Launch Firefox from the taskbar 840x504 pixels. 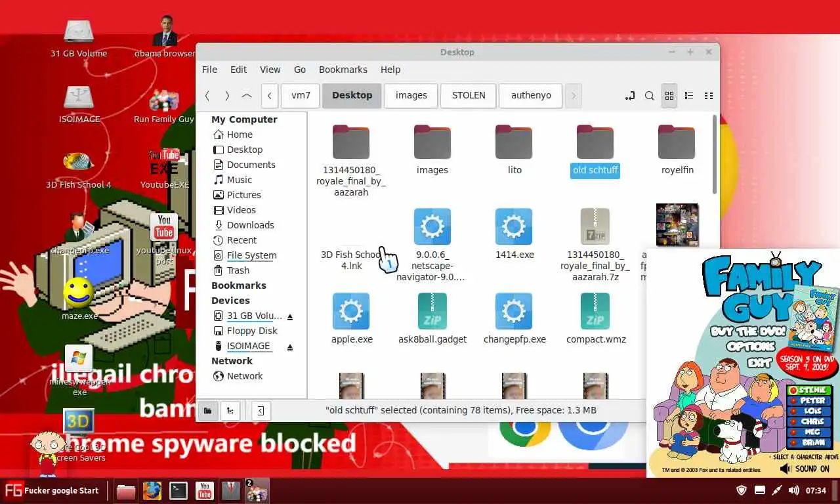152,491
